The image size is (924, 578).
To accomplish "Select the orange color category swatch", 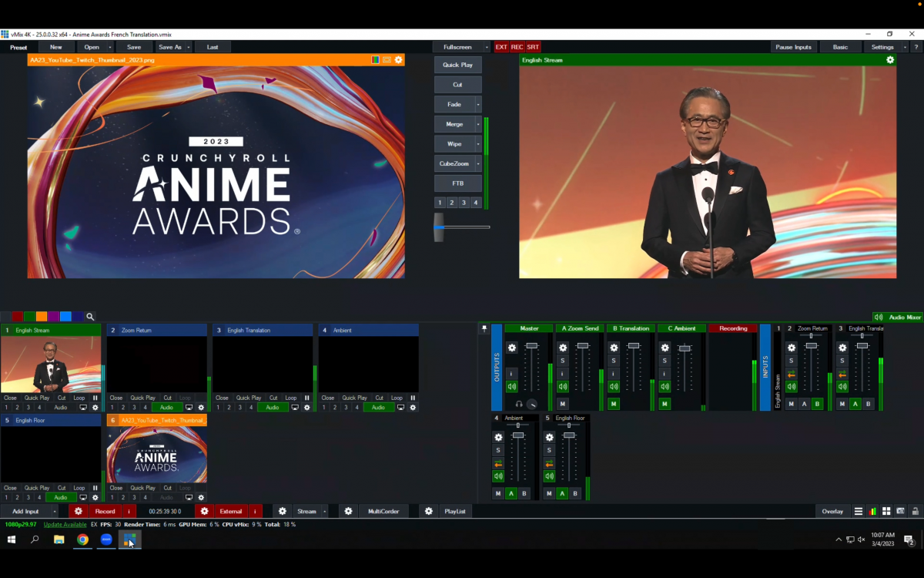I will click(x=42, y=317).
